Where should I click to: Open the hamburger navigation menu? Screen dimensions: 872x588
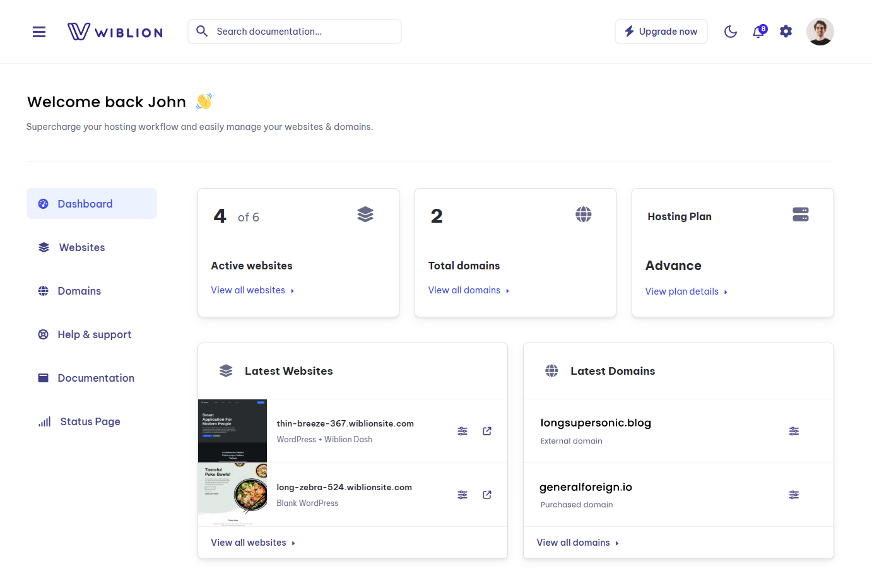pyautogui.click(x=38, y=32)
